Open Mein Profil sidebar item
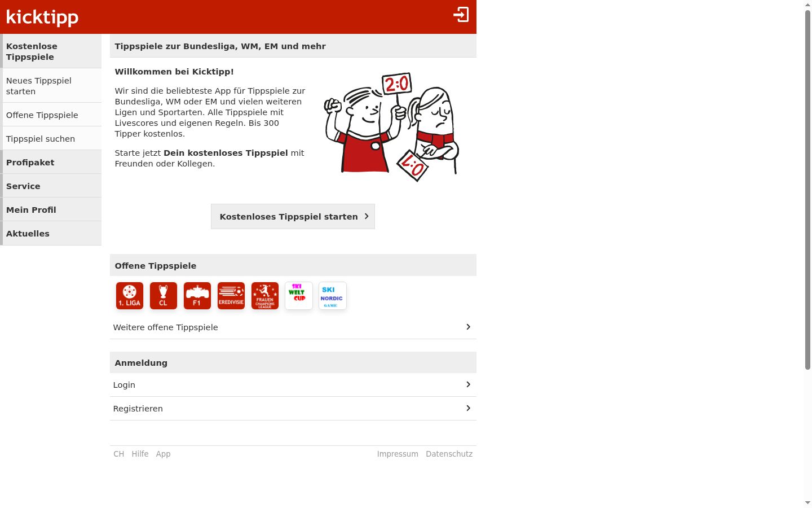The image size is (812, 508). (51, 209)
